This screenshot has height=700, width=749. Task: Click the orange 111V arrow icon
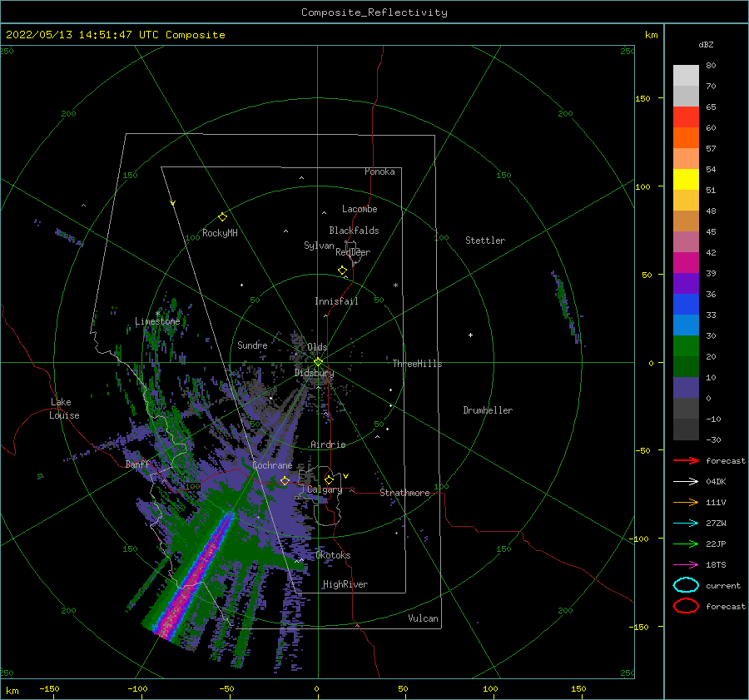point(686,502)
